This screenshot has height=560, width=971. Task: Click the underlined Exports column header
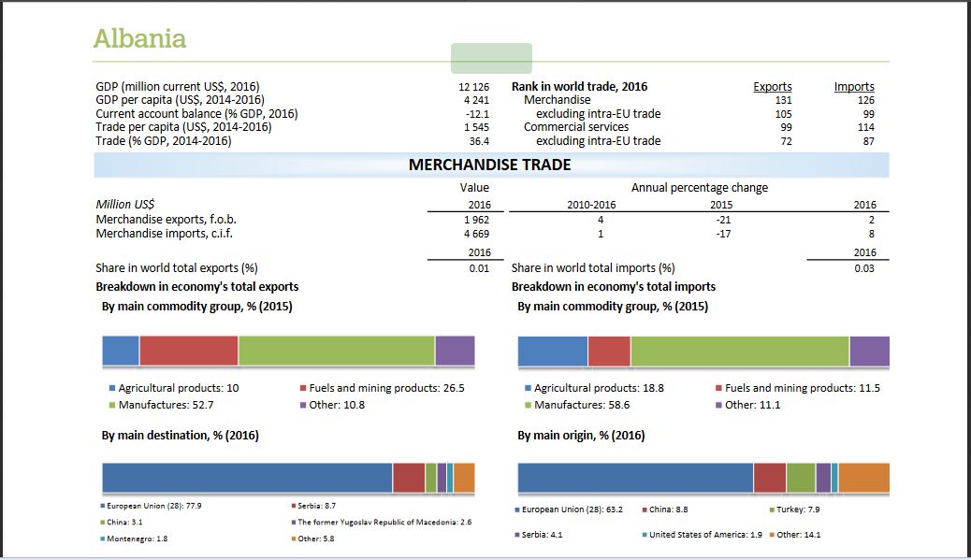coord(772,87)
